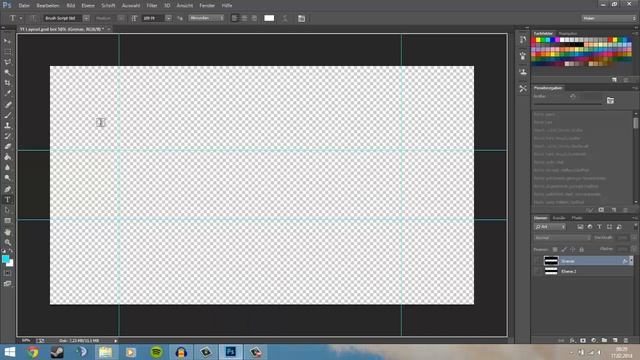Toggle lock position
This screenshot has height=360, width=640.
coord(573,249)
